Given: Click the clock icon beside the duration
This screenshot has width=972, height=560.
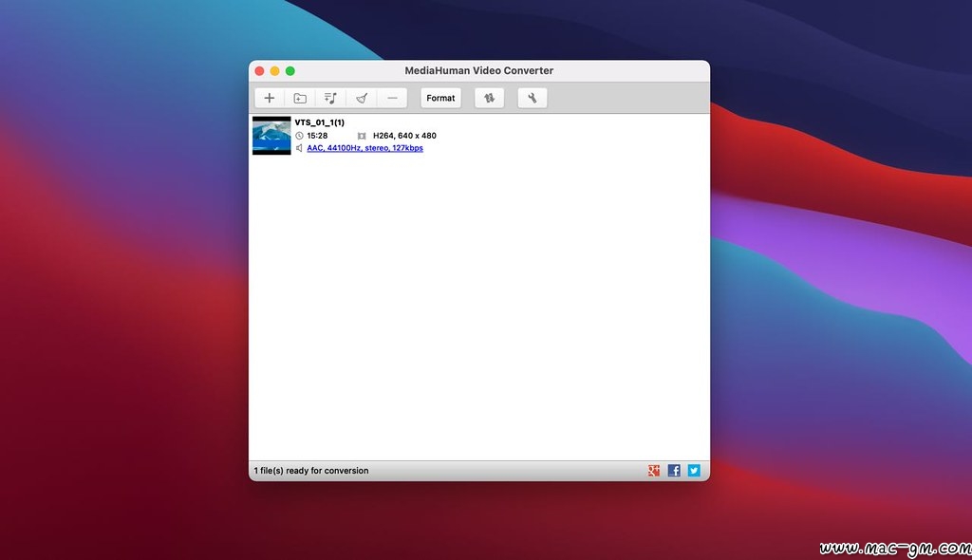Looking at the screenshot, I should click(299, 135).
